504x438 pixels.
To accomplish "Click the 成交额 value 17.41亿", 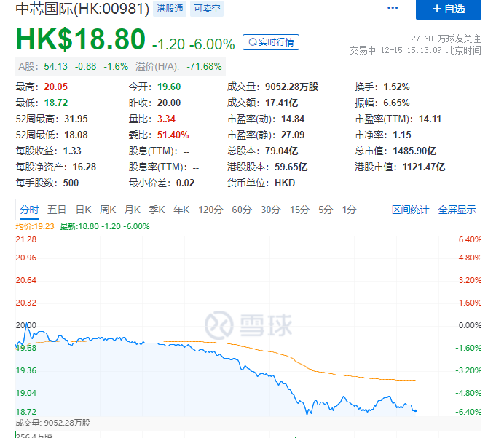I will pyautogui.click(x=282, y=103).
